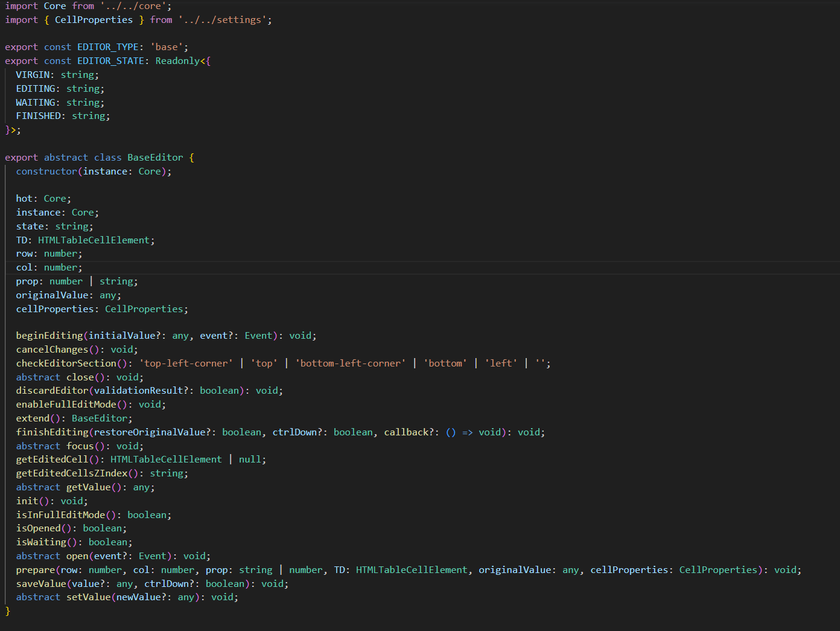Click the prepare method name

(x=36, y=570)
